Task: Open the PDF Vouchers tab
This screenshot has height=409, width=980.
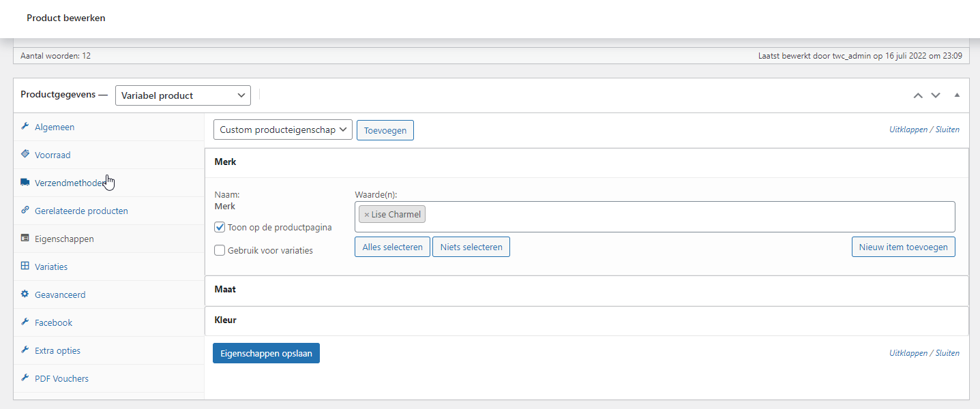Action: [109, 378]
